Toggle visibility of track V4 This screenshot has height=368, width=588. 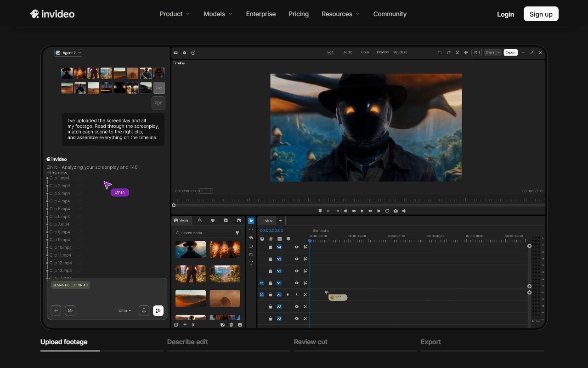coord(296,247)
